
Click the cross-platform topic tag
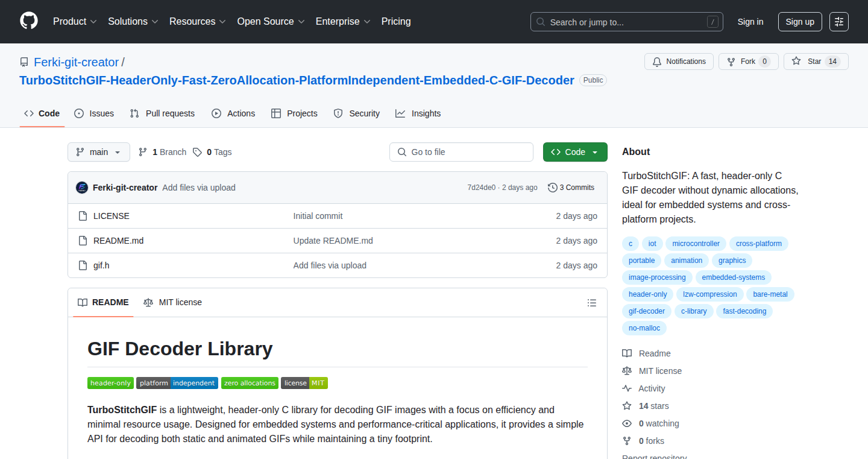pos(759,244)
